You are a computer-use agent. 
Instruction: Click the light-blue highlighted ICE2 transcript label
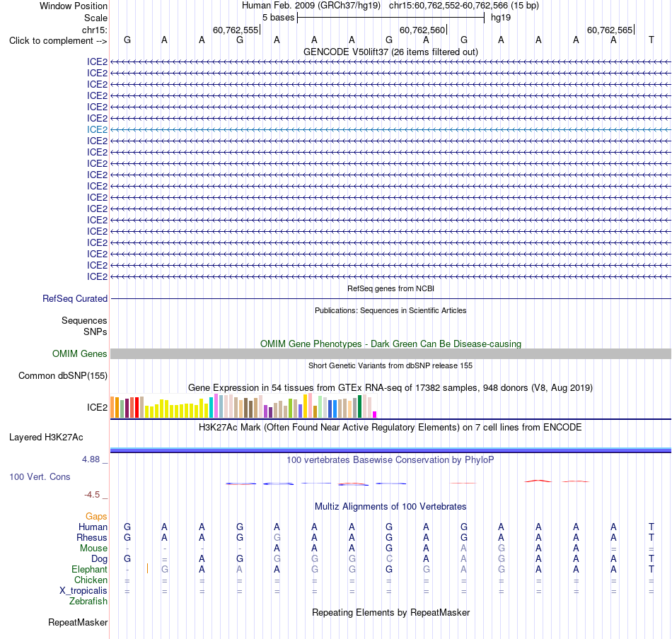[98, 129]
